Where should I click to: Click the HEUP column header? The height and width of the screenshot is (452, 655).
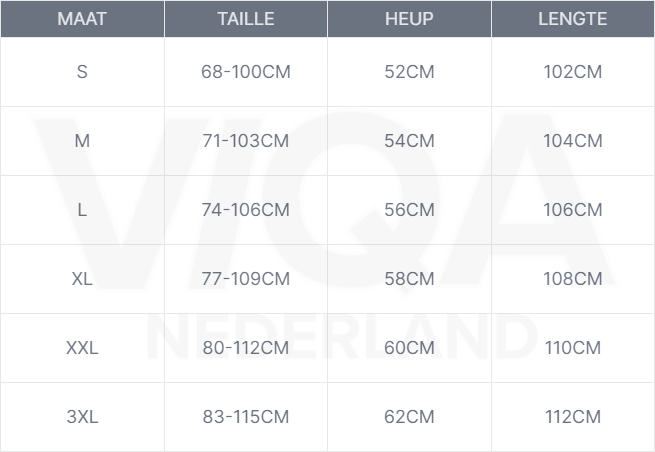click(x=409, y=19)
